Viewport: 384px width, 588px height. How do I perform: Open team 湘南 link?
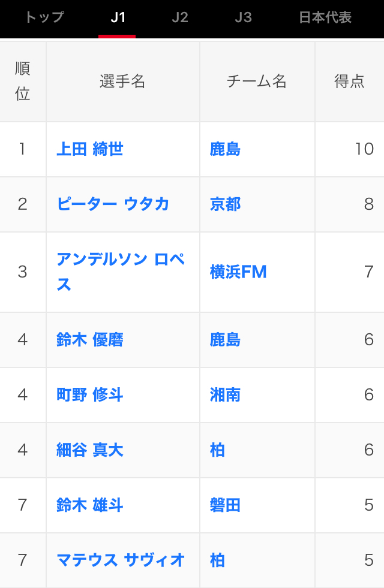point(225,395)
